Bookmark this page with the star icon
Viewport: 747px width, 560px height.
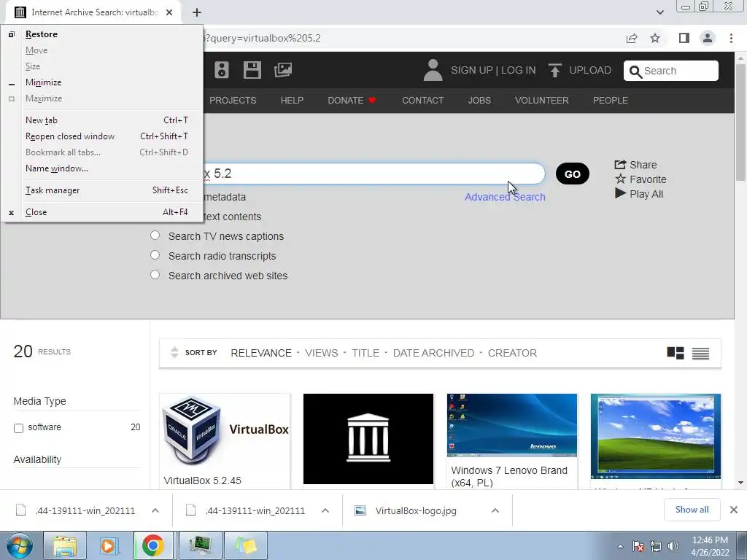(655, 38)
